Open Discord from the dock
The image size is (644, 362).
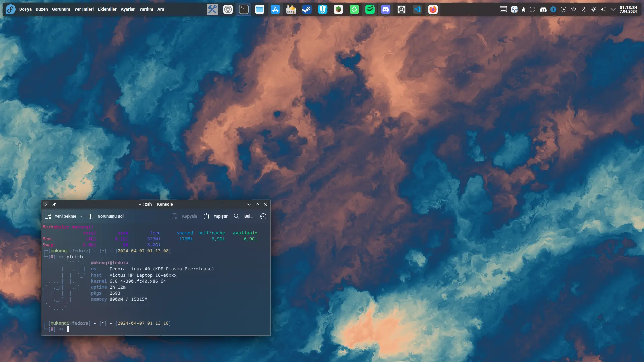pos(386,9)
